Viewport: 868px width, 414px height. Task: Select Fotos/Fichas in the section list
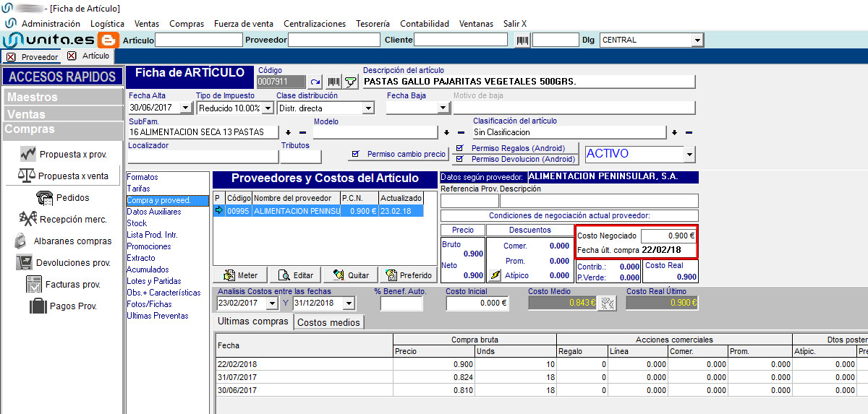tap(149, 304)
